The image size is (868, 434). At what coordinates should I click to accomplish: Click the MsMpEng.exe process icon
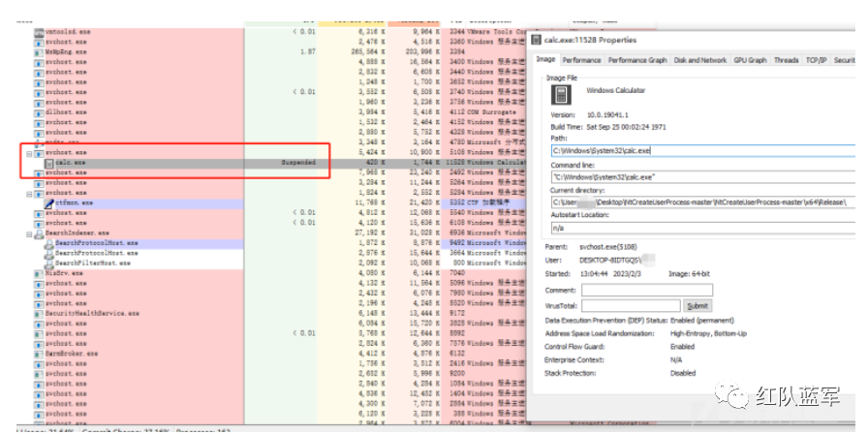click(38, 52)
